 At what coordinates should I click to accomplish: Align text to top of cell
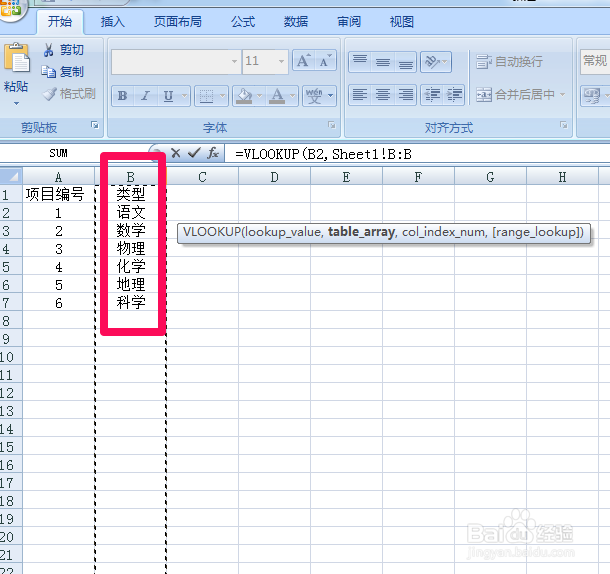pyautogui.click(x=360, y=61)
